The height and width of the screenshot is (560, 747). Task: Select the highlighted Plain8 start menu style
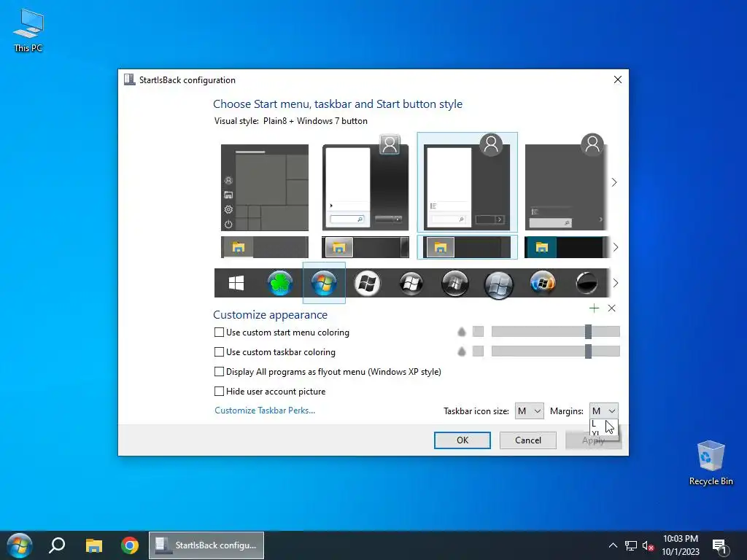[467, 182]
